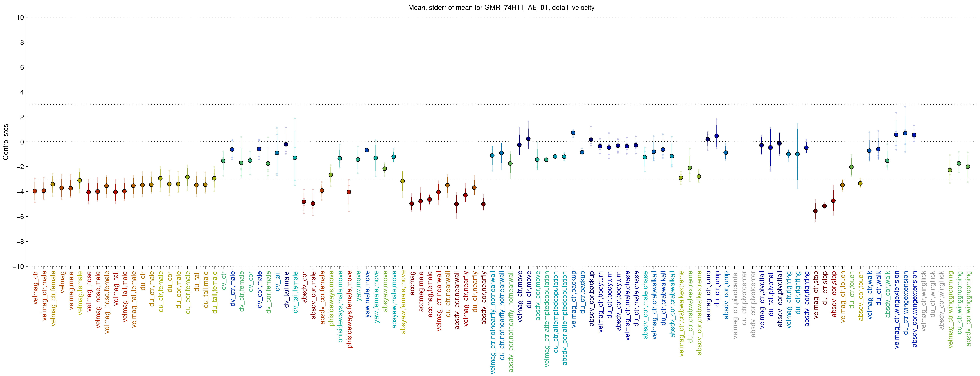Screen dimensions: 980x376
Task: Click the data point marker for velmag_ctr,winggrooming
Action: (950, 170)
